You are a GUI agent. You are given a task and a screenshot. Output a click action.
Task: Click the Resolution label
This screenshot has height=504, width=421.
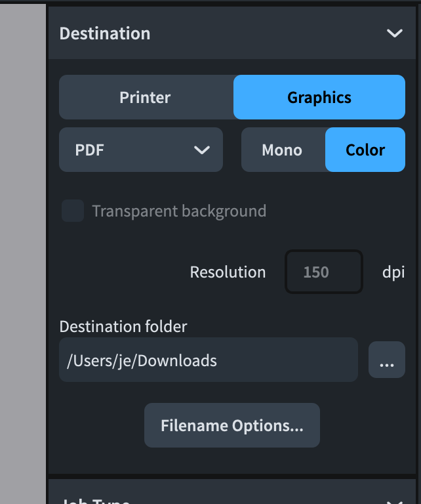tap(228, 272)
